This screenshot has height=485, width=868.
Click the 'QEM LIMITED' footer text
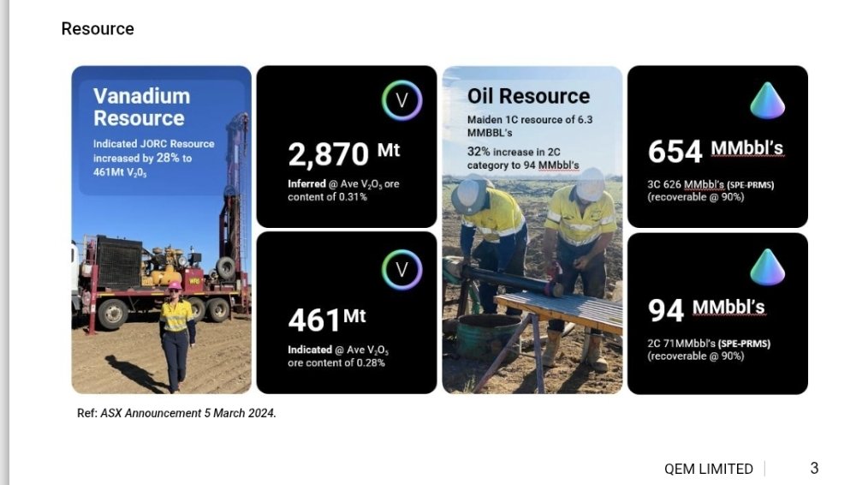click(709, 469)
